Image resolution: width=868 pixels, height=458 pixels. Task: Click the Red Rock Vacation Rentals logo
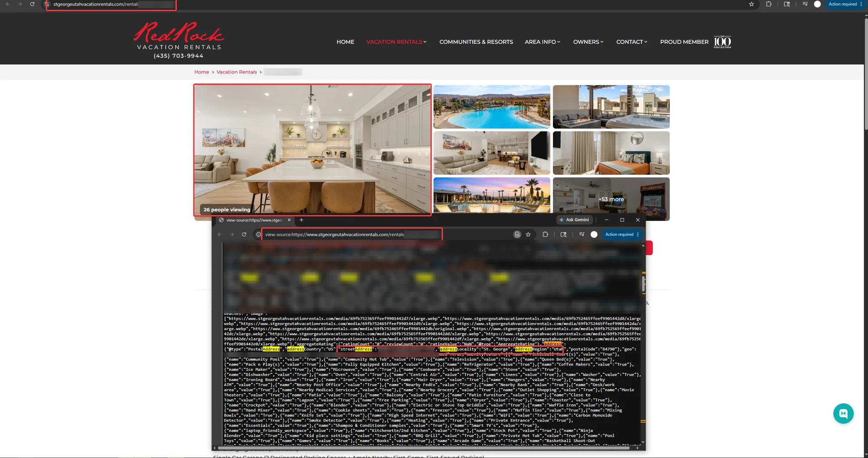coord(178,36)
